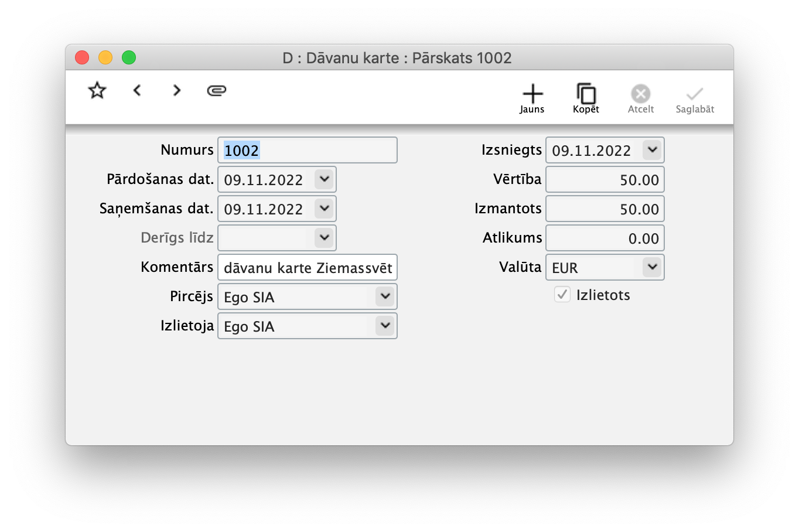The width and height of the screenshot is (799, 532).
Task: Open Izsniegts date dropdown
Action: (652, 149)
